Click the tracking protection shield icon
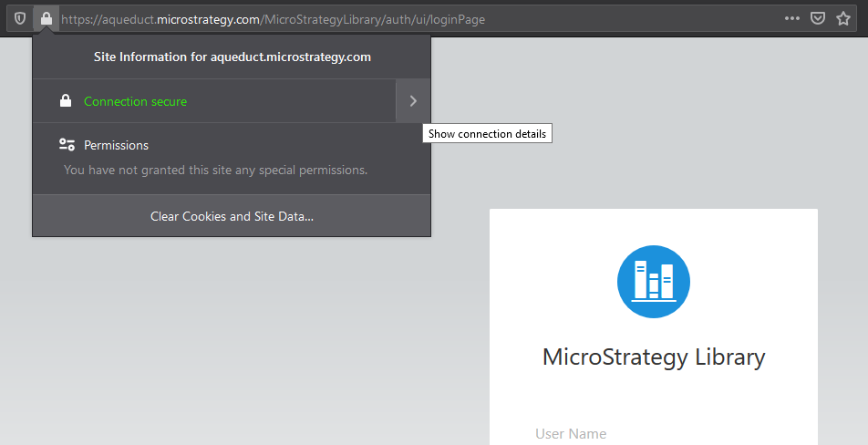This screenshot has height=445, width=868. click(19, 19)
